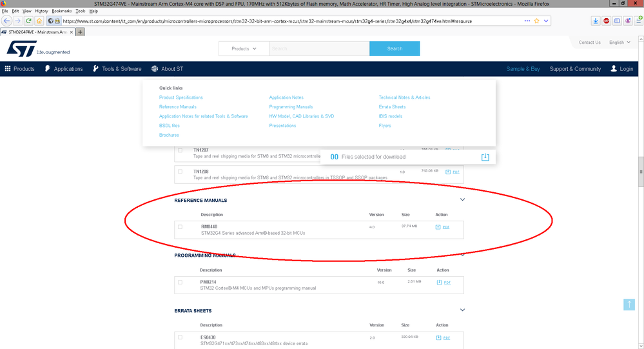Image resolution: width=644 pixels, height=349 pixels.
Task: Open the English language dropdown
Action: tap(620, 43)
